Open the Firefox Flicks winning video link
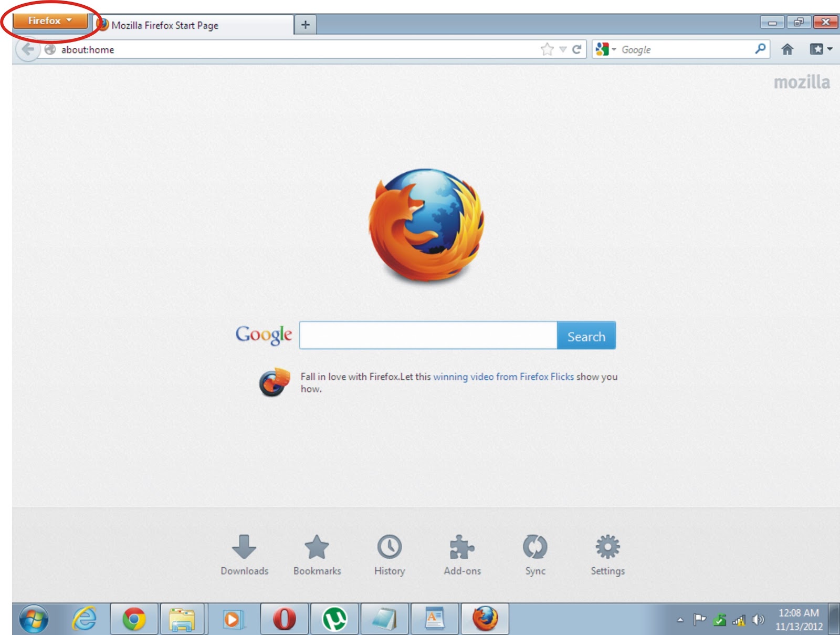Viewport: 840px width, 635px height. coord(503,377)
